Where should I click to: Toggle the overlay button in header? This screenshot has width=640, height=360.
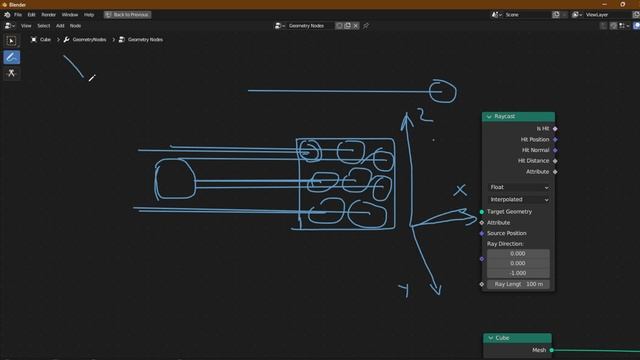(x=636, y=26)
